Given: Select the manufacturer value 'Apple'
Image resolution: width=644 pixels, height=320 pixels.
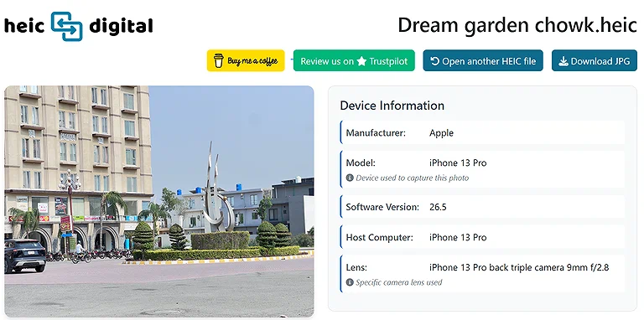Looking at the screenshot, I should coord(442,133).
